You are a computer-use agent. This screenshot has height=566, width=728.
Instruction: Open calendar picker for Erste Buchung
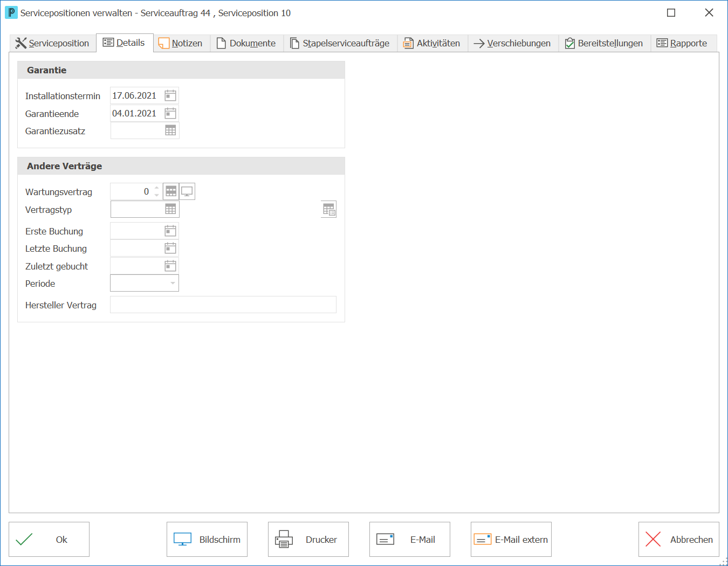170,231
